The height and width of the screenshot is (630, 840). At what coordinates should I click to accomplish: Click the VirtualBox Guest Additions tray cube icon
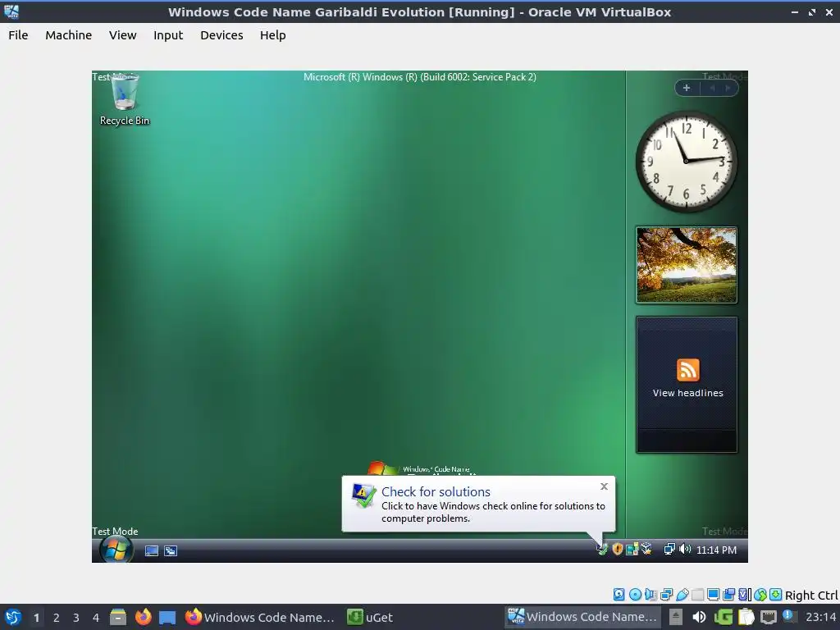(x=646, y=550)
